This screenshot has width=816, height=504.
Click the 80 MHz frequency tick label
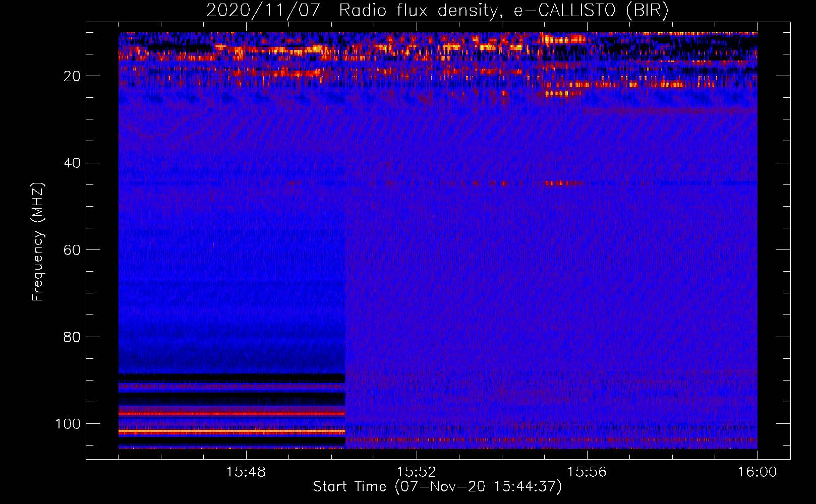tap(72, 337)
